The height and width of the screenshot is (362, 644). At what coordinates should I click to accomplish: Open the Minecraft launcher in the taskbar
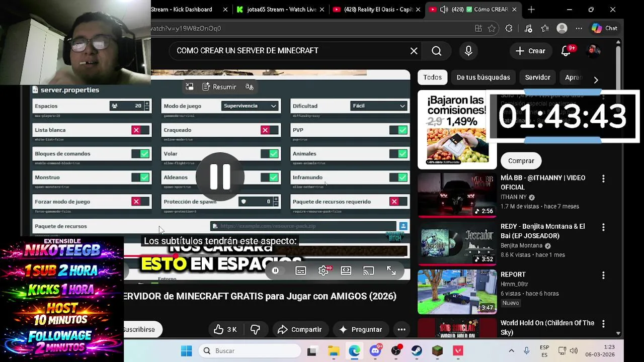(437, 351)
